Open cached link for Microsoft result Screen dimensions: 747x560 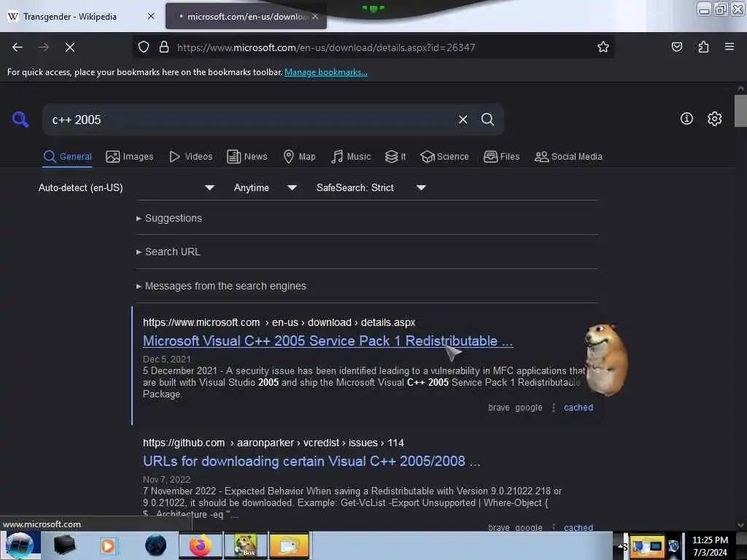[578, 408]
